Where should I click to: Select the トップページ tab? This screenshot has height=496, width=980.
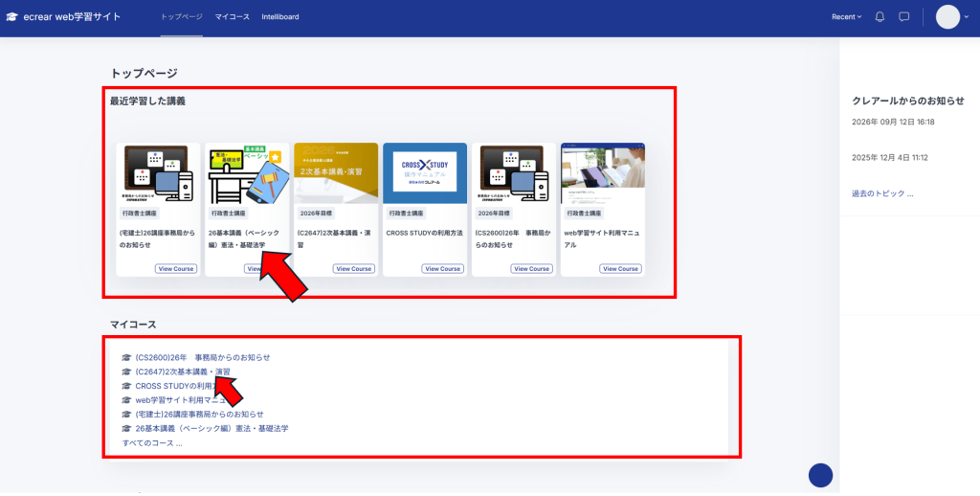tap(181, 17)
